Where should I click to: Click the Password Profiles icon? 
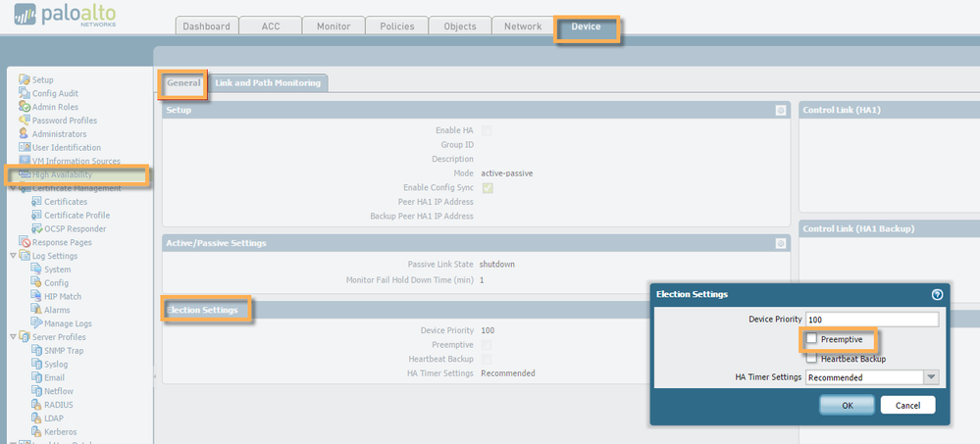pos(25,120)
